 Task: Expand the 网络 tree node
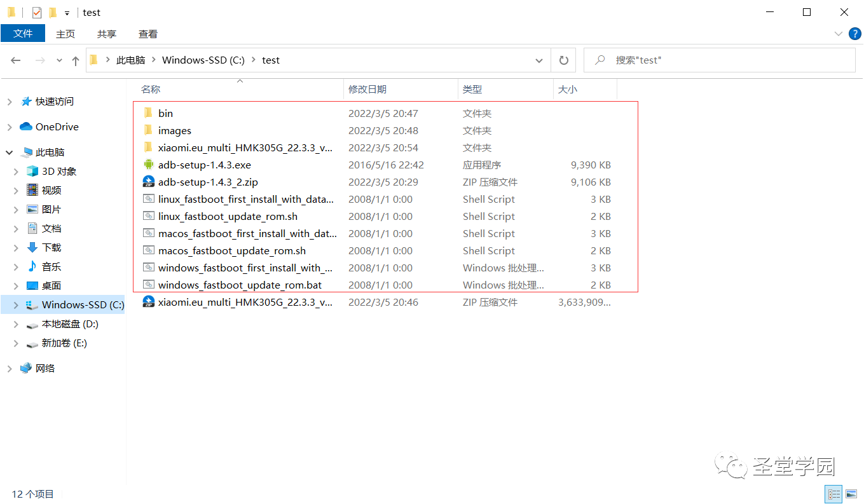[x=10, y=369]
